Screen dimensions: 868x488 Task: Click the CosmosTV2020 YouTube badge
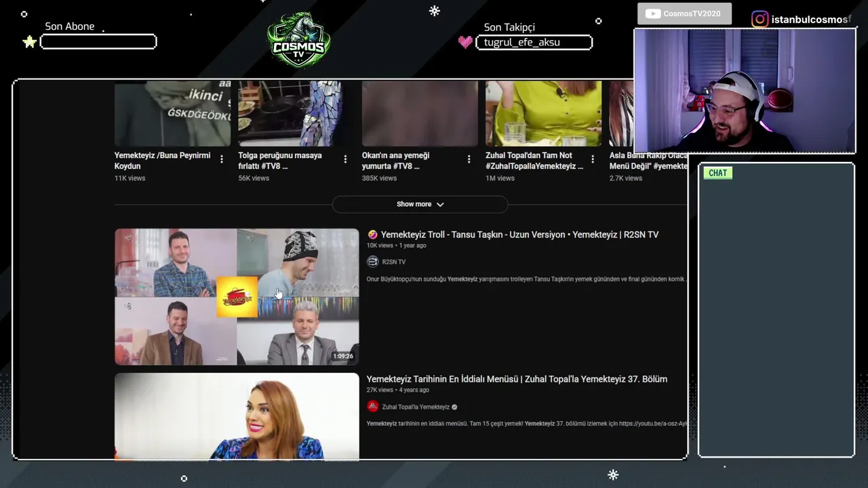(684, 14)
